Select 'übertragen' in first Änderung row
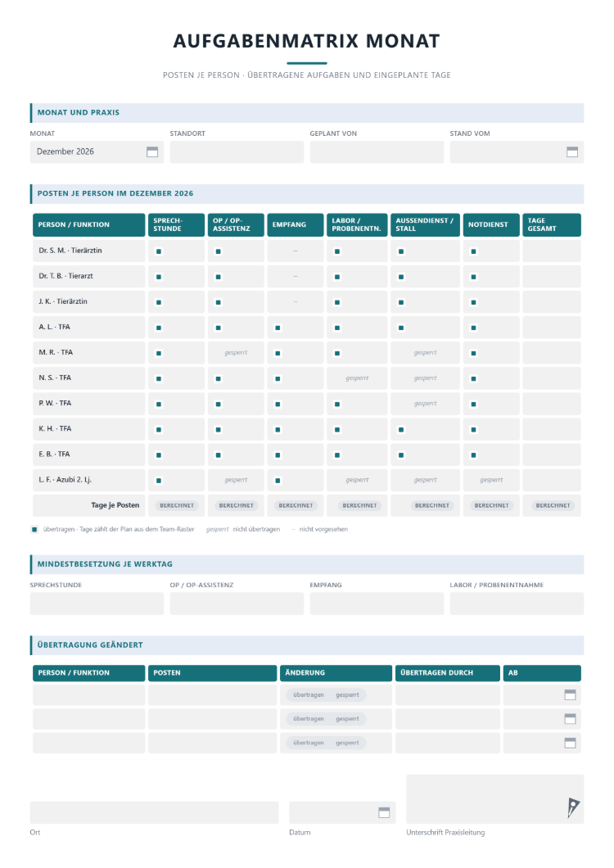This screenshot has width=614, height=868. [x=309, y=694]
